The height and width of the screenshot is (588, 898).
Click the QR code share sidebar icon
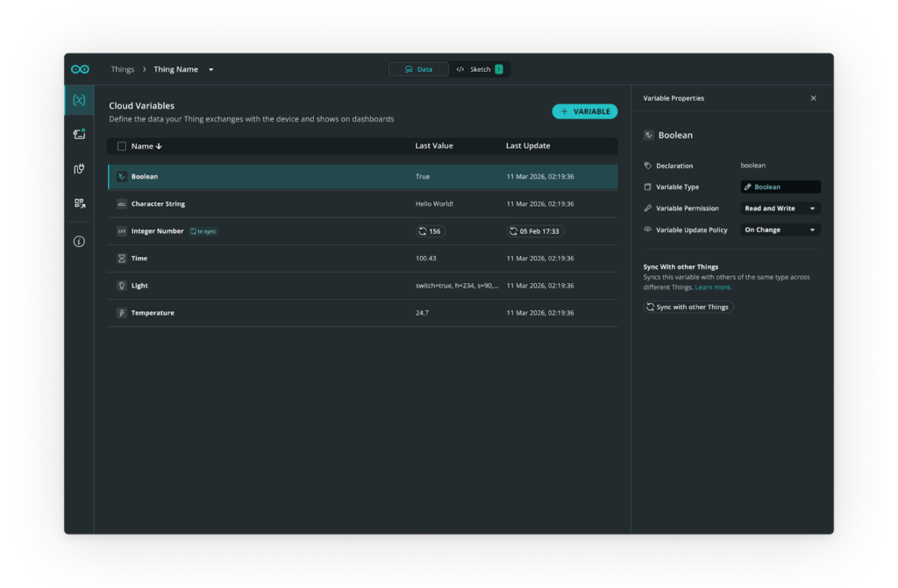pyautogui.click(x=79, y=203)
